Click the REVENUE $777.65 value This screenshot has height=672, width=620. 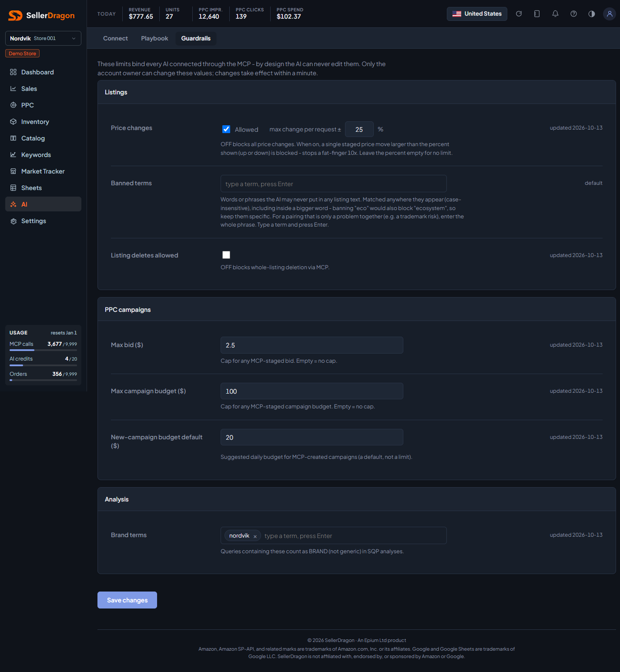click(x=141, y=17)
